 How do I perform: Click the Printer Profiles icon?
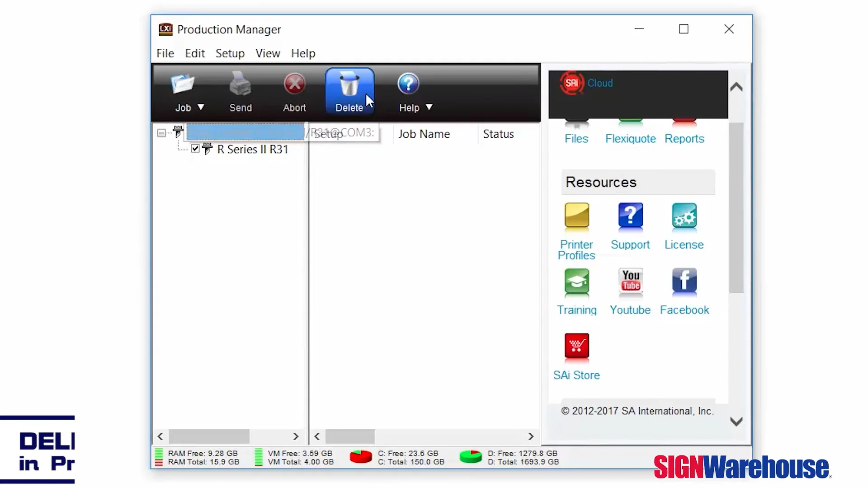tap(577, 216)
